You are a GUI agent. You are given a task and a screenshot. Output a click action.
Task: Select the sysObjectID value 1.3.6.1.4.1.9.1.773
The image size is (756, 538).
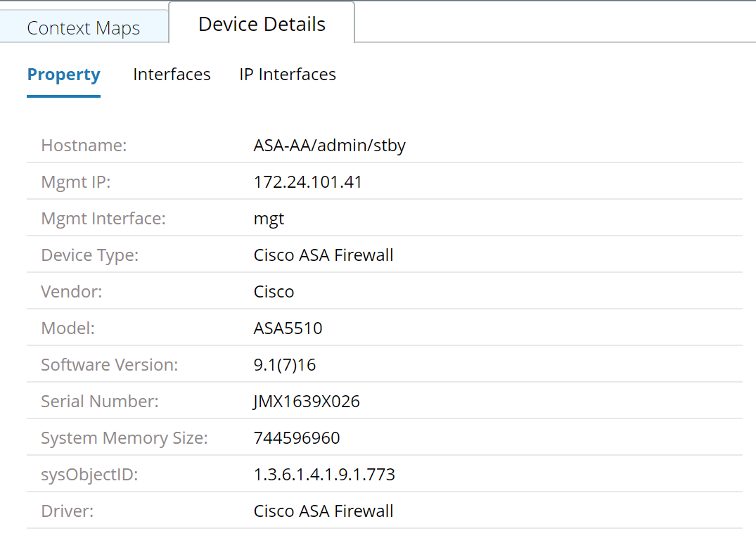coord(324,474)
